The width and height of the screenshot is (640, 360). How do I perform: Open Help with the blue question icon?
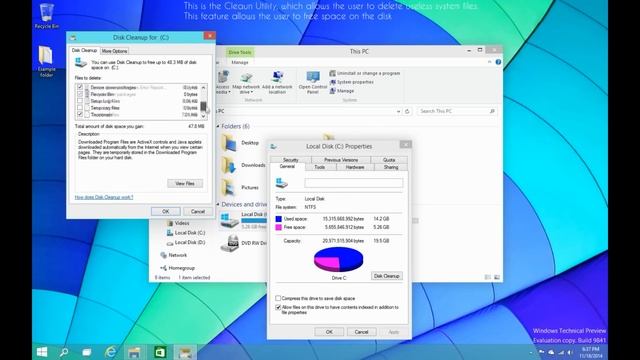[498, 62]
